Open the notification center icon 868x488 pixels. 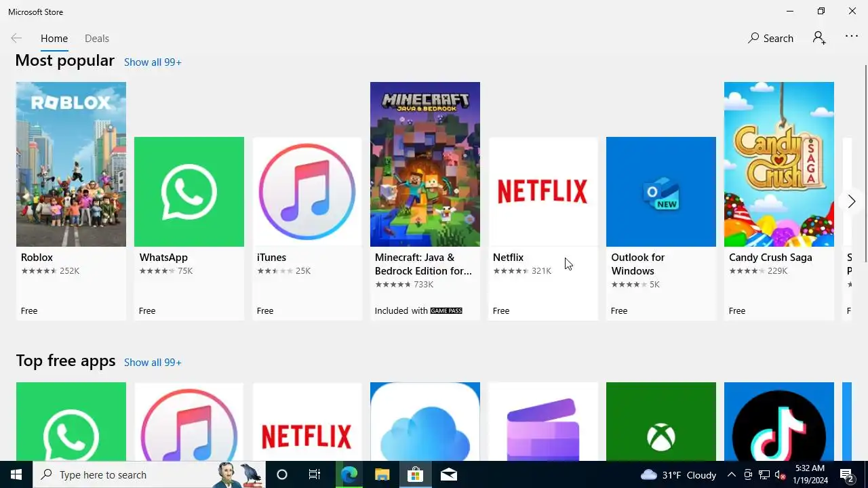point(847,474)
